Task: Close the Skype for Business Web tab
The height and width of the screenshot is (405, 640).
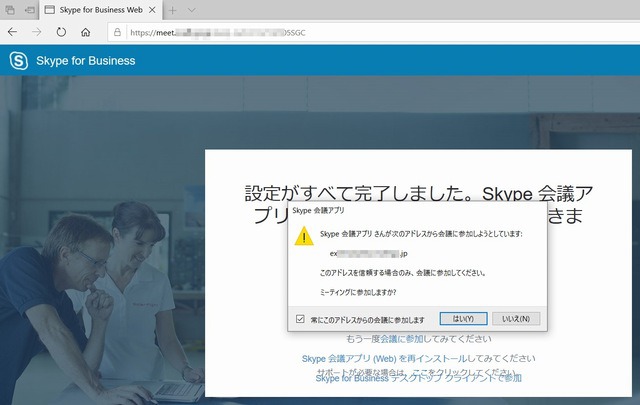Action: (x=152, y=10)
